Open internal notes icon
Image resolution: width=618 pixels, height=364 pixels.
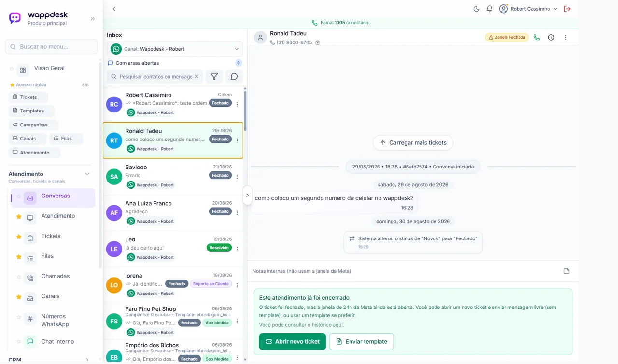click(x=567, y=271)
